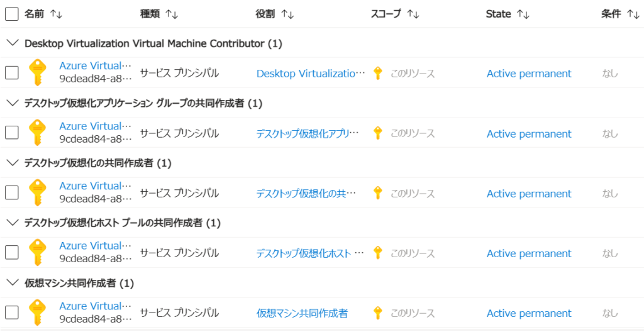Viewport: 644px width, 332px height.
Task: Toggle the select-all checkbox in header
Action: click(x=11, y=14)
